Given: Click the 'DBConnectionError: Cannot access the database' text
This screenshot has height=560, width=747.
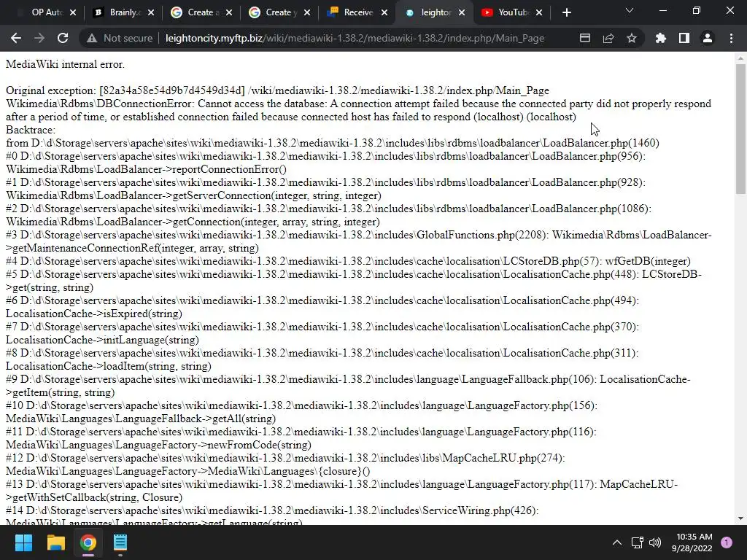Looking at the screenshot, I should [212, 104].
